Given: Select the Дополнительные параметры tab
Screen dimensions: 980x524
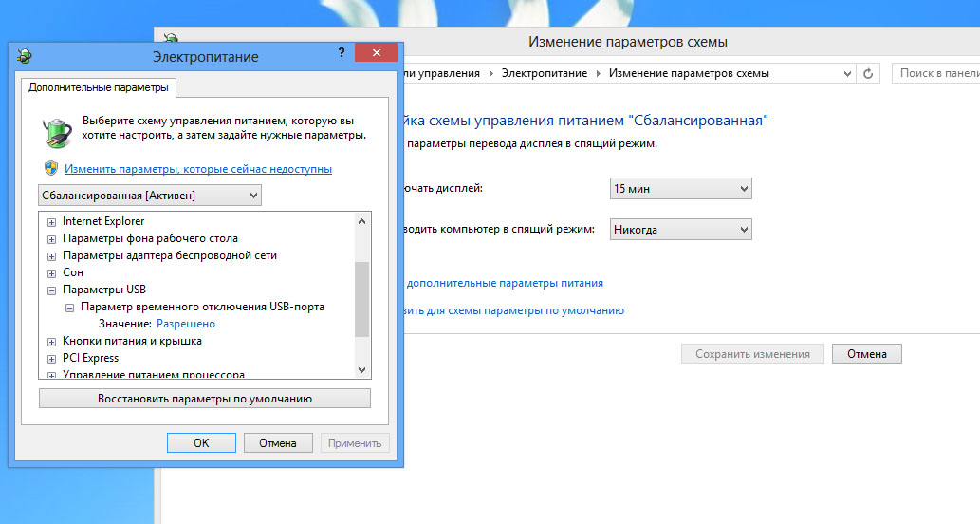Looking at the screenshot, I should click(99, 87).
